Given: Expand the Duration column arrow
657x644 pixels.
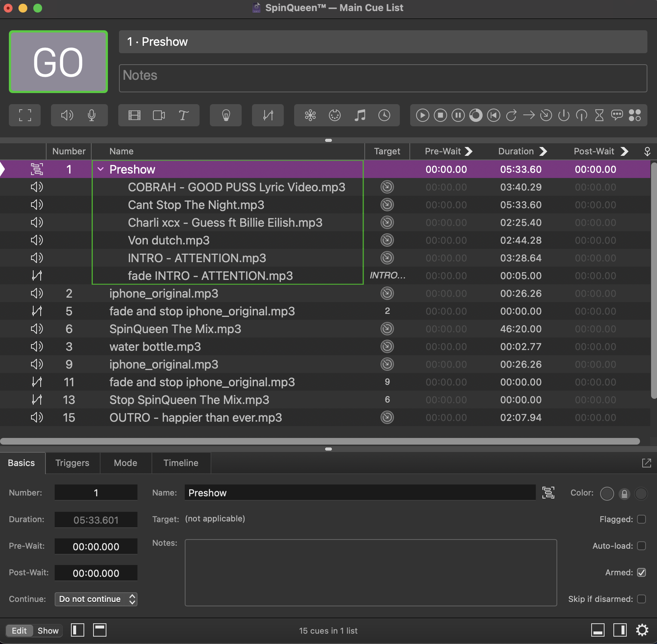Looking at the screenshot, I should click(x=543, y=151).
